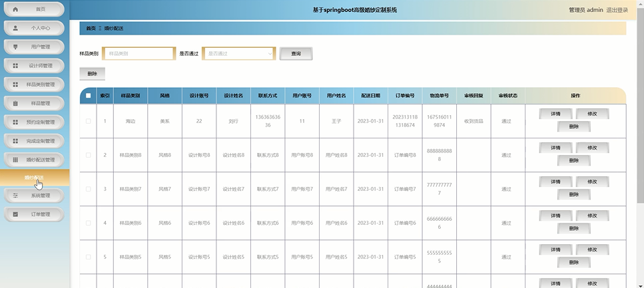Toggle the select-all checkbox in table header
The image size is (644, 288).
click(89, 96)
